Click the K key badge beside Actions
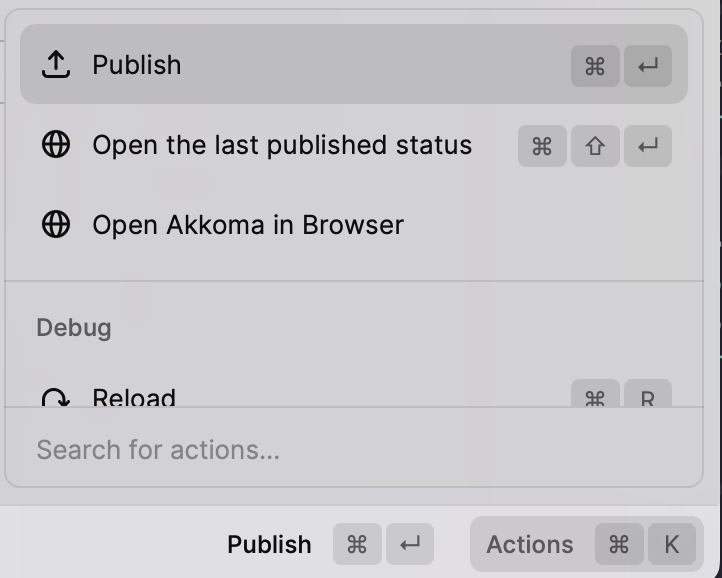The width and height of the screenshot is (722, 578). point(672,544)
